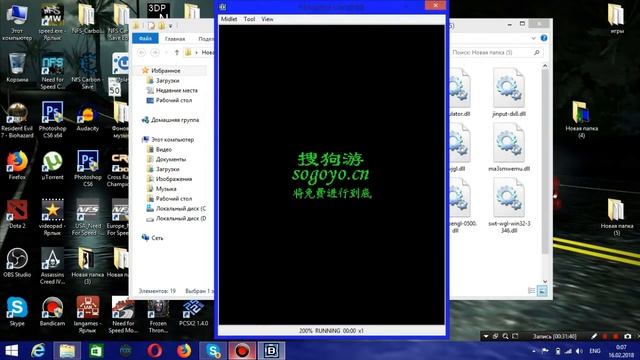This screenshot has width=640, height=360.
Task: Select Resident Evil 7 Biohazard desktop icon
Action: point(17,120)
